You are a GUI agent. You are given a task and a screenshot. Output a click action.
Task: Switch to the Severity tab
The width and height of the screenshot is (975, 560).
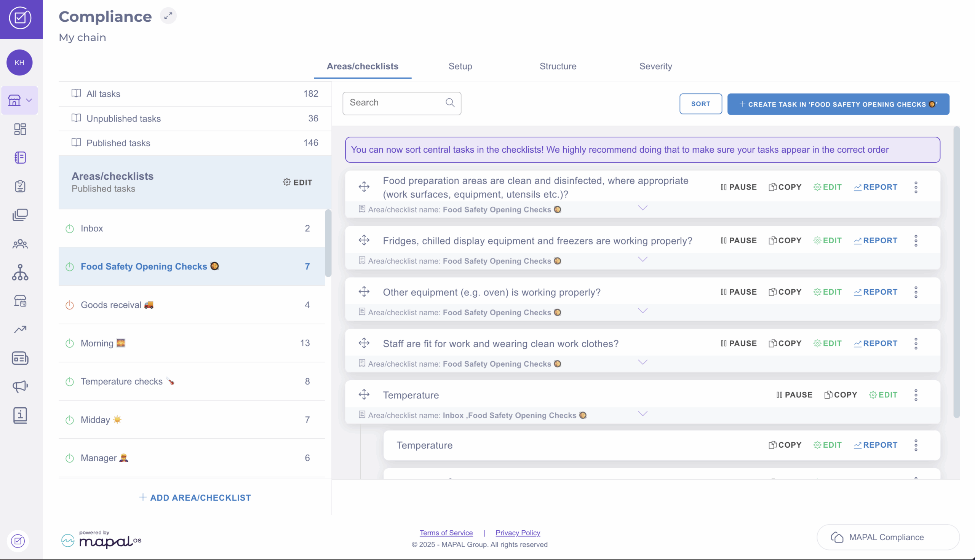655,66
